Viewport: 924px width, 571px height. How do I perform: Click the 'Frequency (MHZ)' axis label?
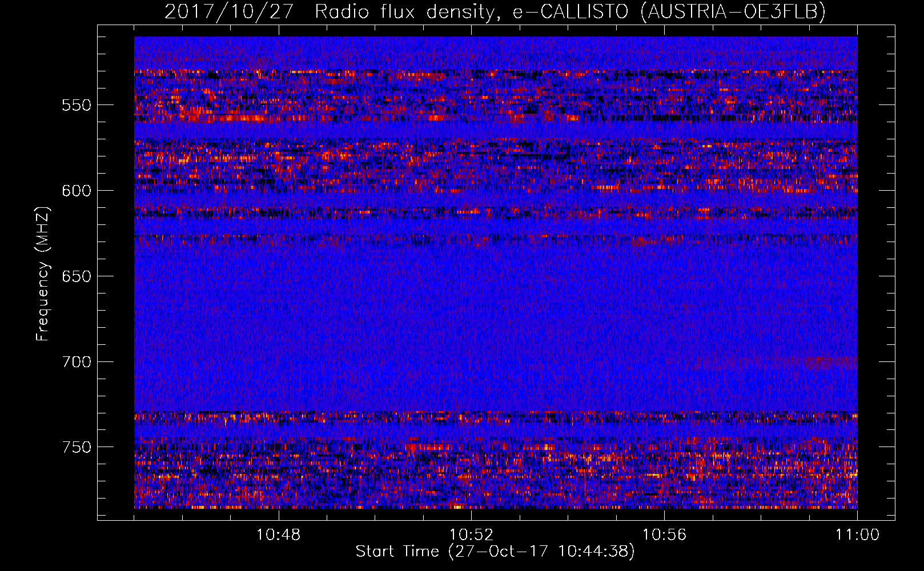pyautogui.click(x=43, y=274)
